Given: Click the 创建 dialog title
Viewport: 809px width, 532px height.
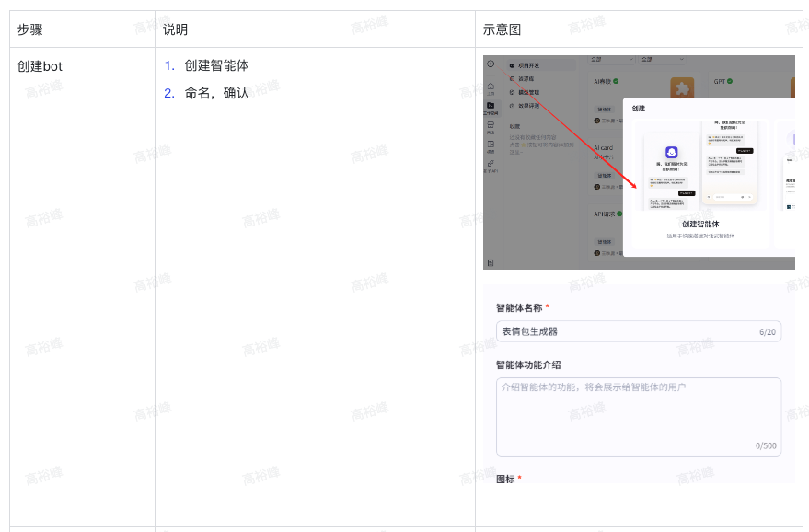Looking at the screenshot, I should point(639,109).
